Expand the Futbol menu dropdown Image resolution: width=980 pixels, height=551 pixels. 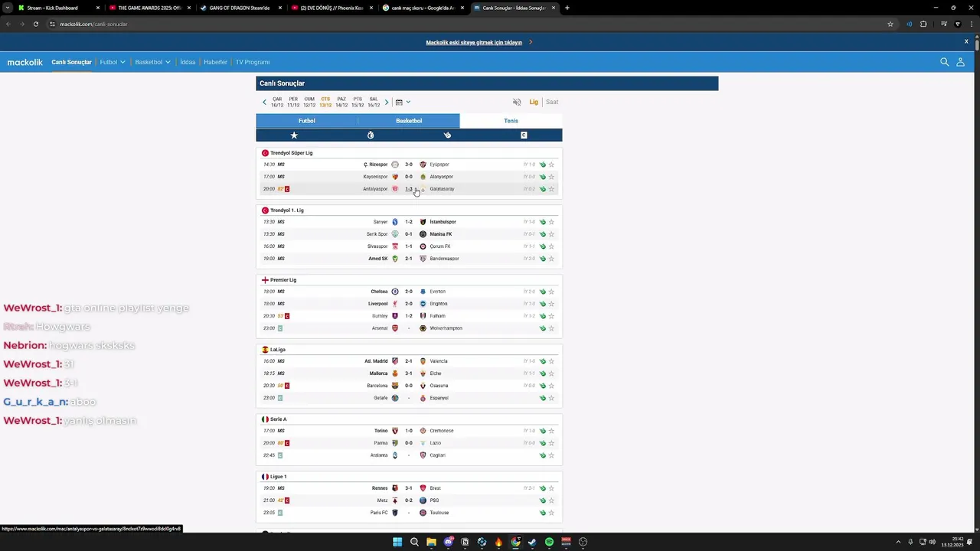coord(113,62)
